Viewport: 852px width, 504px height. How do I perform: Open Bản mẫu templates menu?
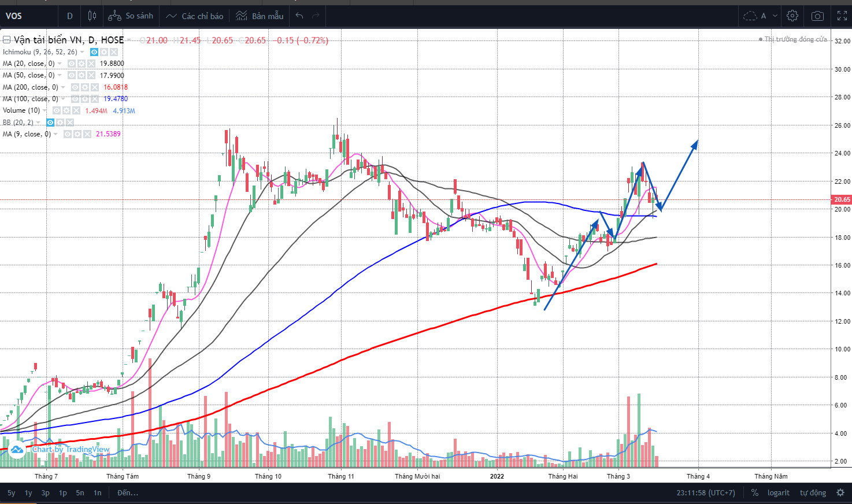tap(260, 16)
